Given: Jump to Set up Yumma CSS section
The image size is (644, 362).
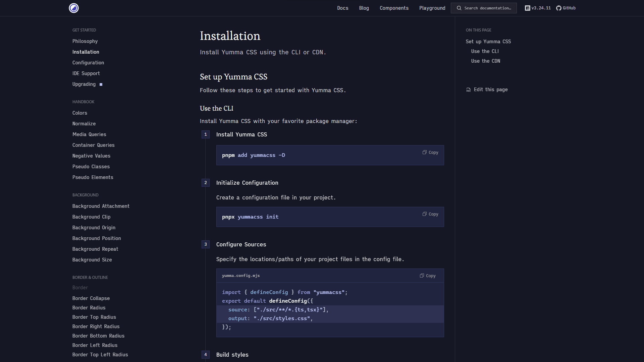Looking at the screenshot, I should coord(488,42).
